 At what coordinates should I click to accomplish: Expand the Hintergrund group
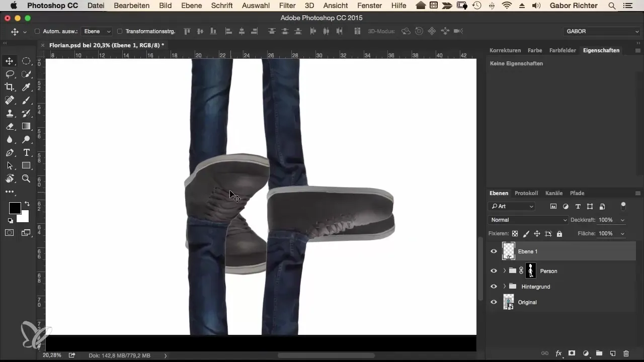click(505, 287)
